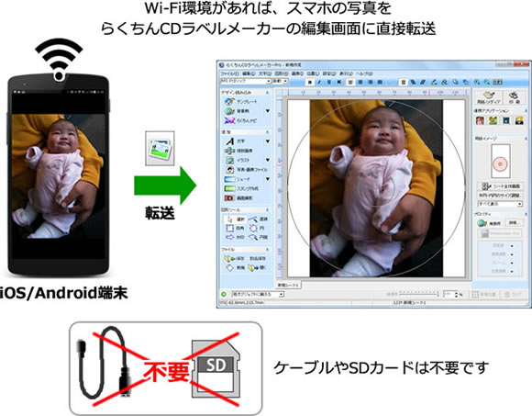
Task: Select the 新規シート1 sheet tab
Action: [x=288, y=286]
